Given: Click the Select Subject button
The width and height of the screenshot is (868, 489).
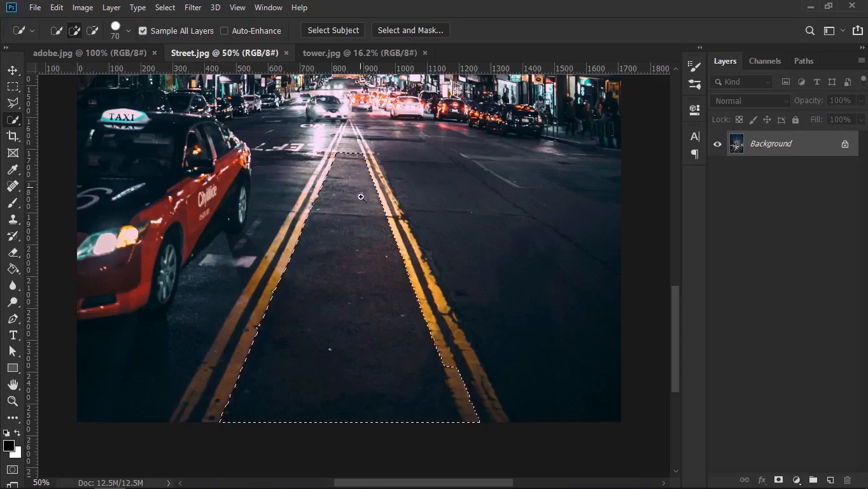Looking at the screenshot, I should point(333,31).
